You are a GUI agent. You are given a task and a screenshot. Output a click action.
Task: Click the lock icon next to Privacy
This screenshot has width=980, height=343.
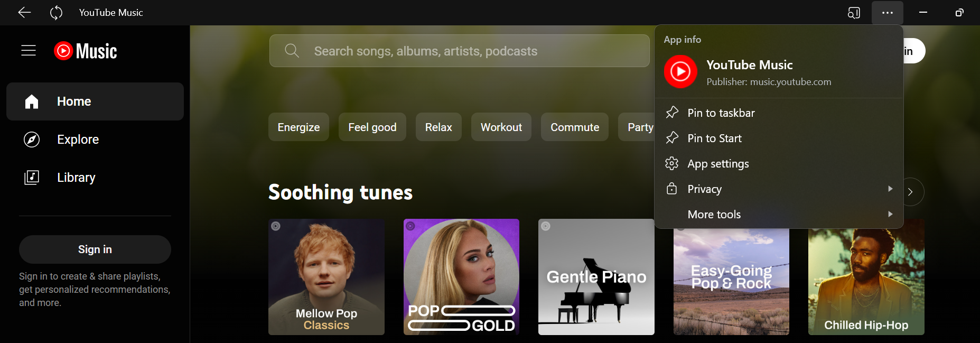672,189
